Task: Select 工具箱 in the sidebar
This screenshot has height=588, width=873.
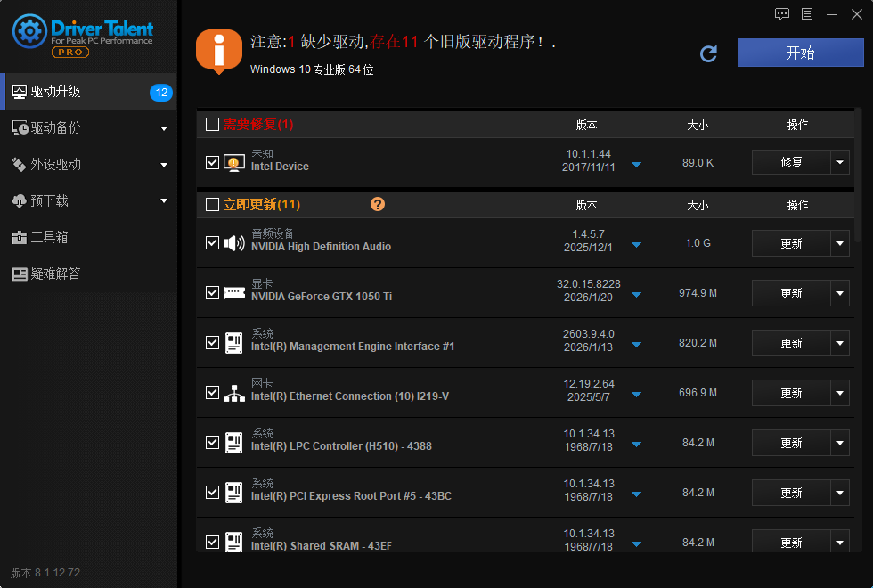Action: [x=89, y=238]
